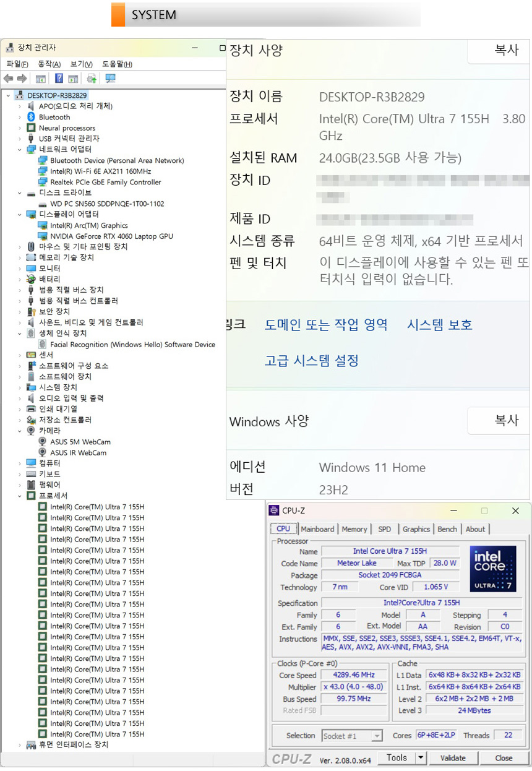The image size is (532, 771).
Task: Switch to the Mainboard tab in CPU-Z
Action: (x=317, y=529)
